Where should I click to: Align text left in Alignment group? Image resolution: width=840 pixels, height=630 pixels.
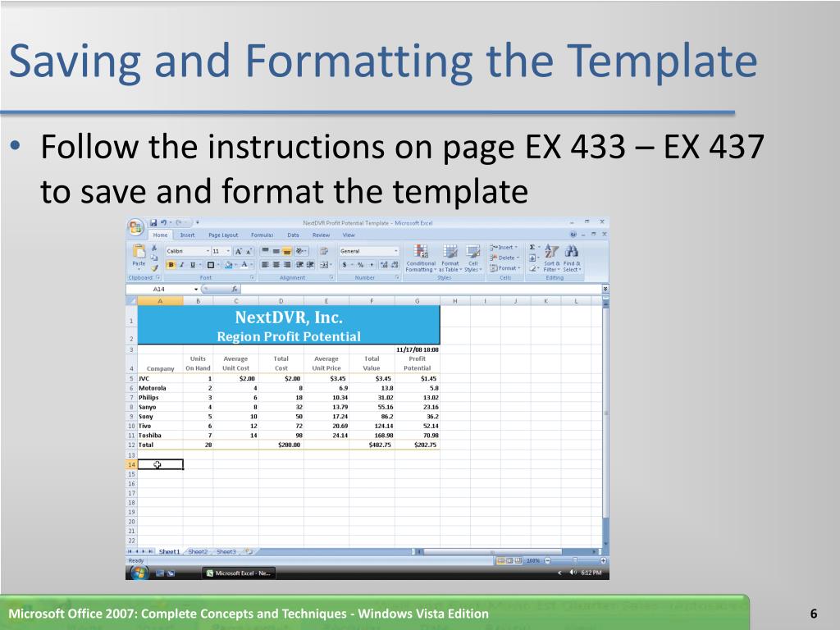[265, 265]
